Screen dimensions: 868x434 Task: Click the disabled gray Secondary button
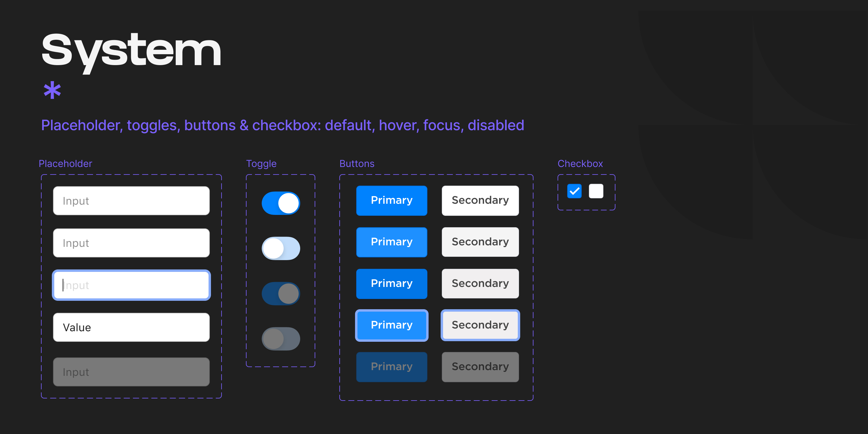pos(480,367)
